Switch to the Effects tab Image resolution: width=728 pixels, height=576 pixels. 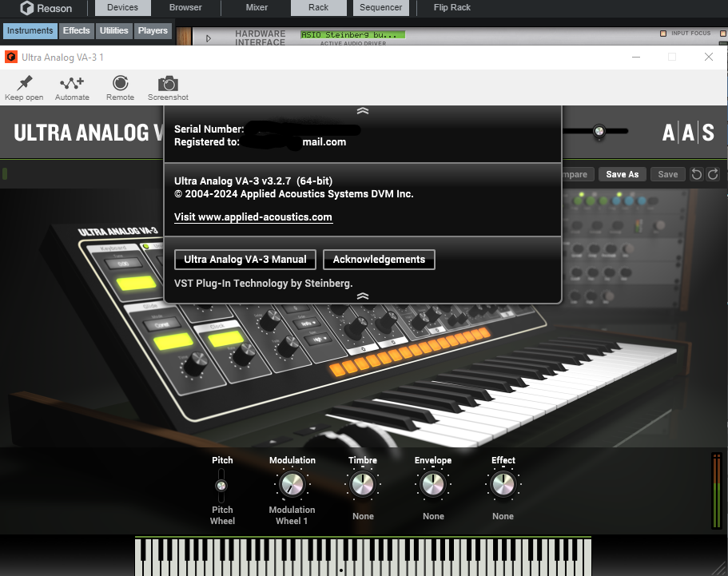[77, 31]
